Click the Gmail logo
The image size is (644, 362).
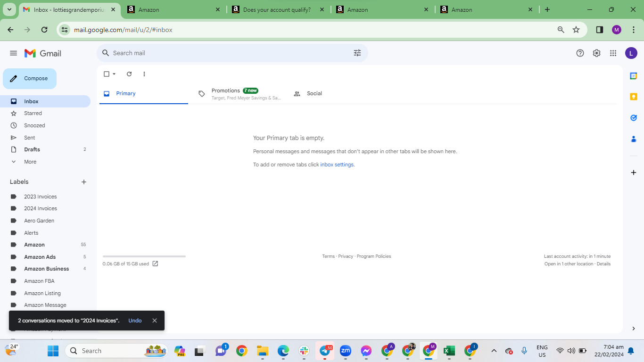[43, 53]
